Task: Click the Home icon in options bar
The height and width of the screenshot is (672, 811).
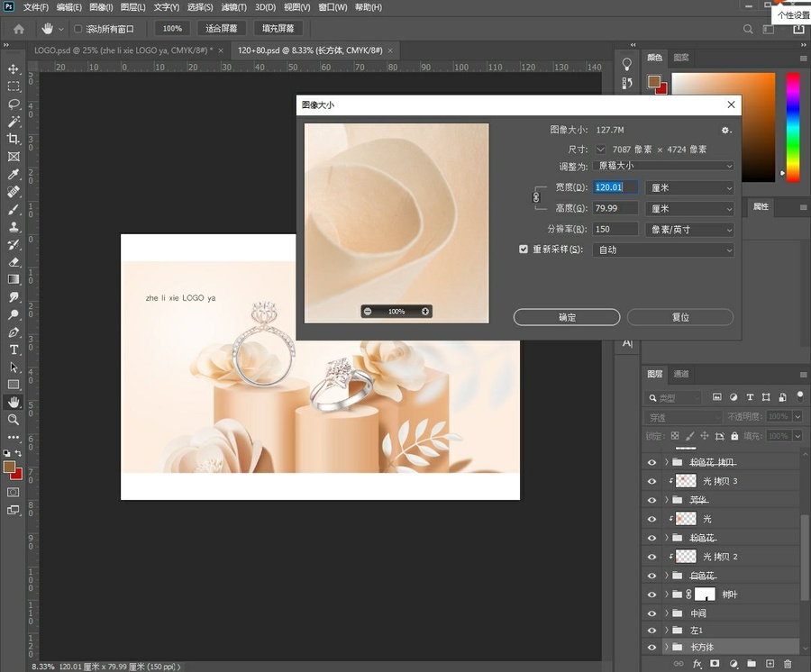Action: pyautogui.click(x=19, y=29)
